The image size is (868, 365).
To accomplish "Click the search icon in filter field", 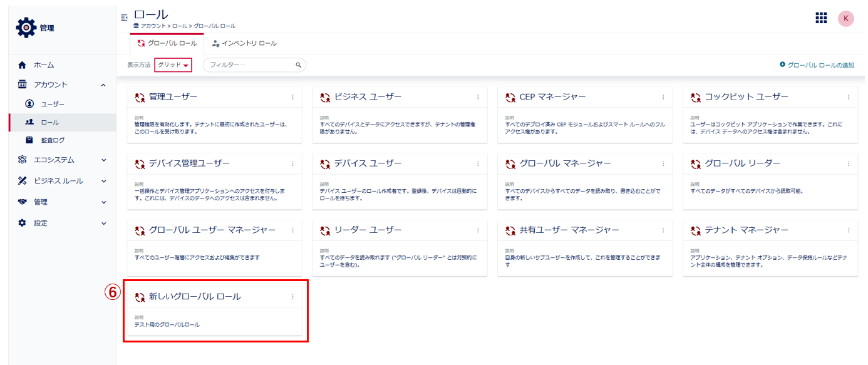I will click(x=299, y=65).
